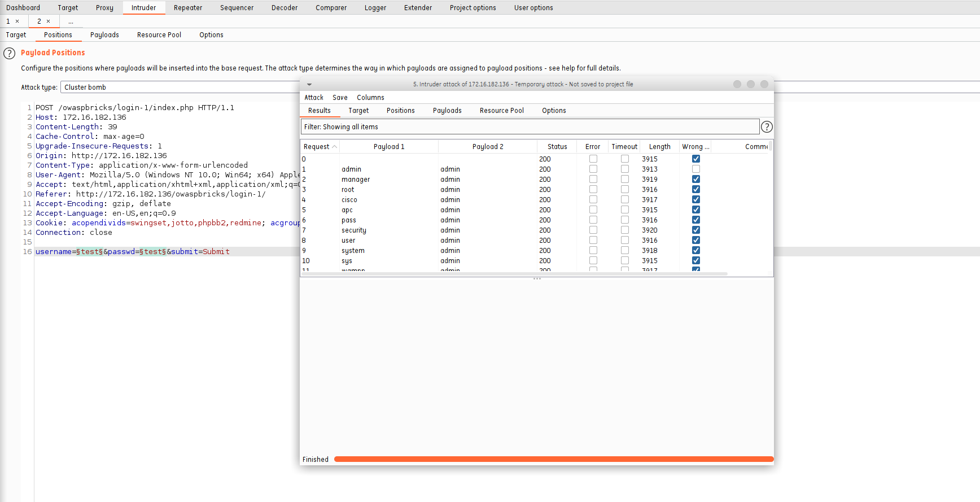
Task: Toggle Error checkbox in the root row
Action: tap(593, 190)
